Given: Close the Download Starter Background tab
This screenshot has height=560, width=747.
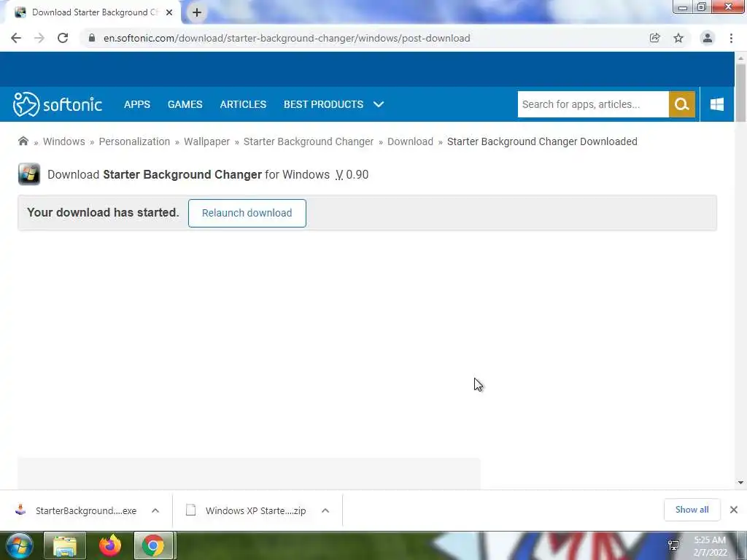Looking at the screenshot, I should tap(169, 12).
